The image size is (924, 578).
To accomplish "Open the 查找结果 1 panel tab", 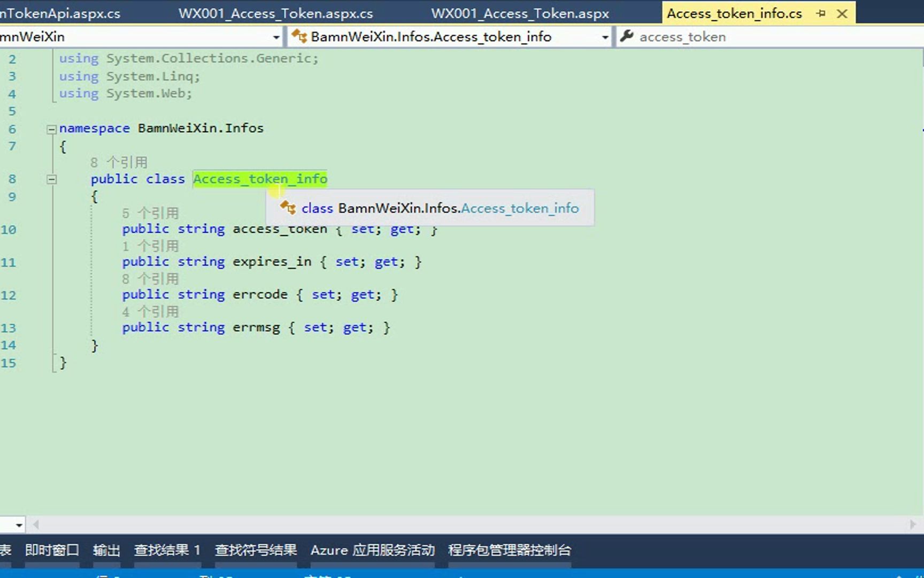I will coord(167,550).
